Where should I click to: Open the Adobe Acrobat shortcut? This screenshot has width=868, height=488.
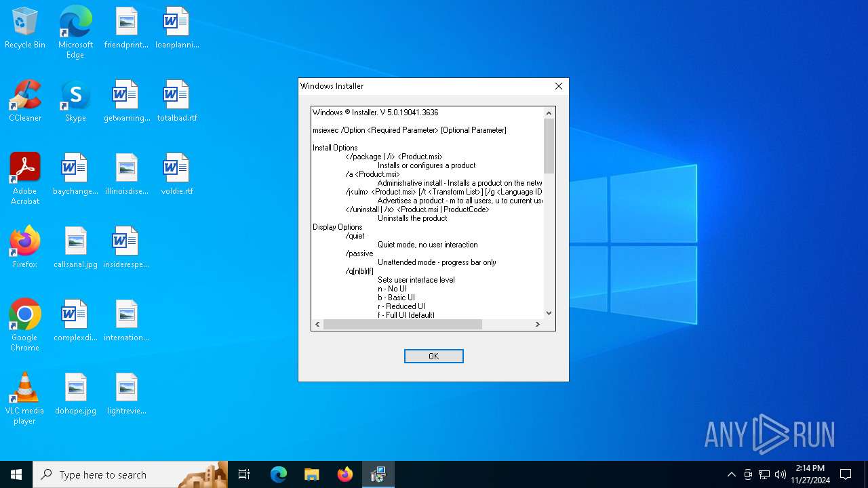pyautogui.click(x=25, y=179)
